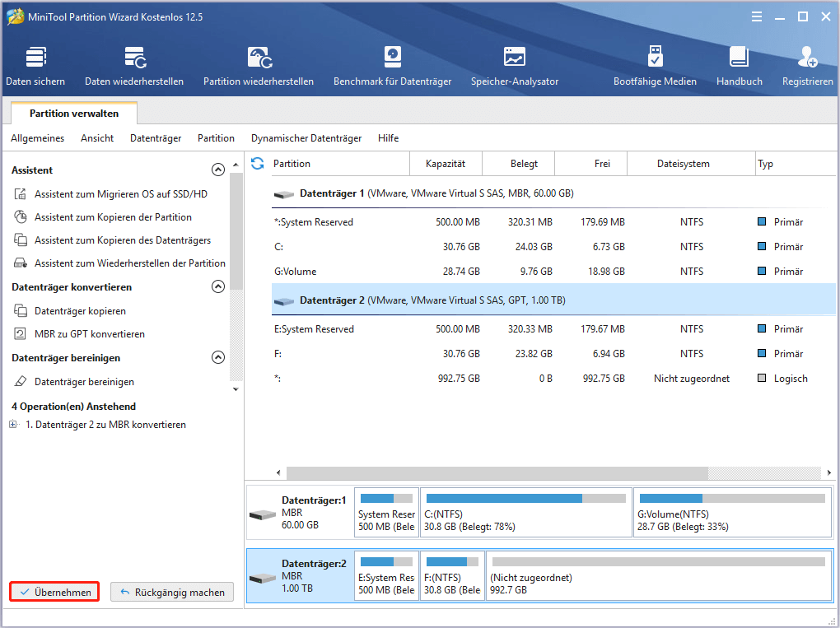
Task: Open Bootfähige Medien builder
Action: [655, 67]
